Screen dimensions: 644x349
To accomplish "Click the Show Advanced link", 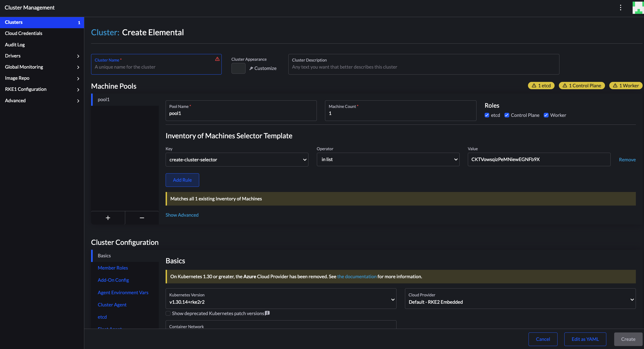I will (x=182, y=215).
